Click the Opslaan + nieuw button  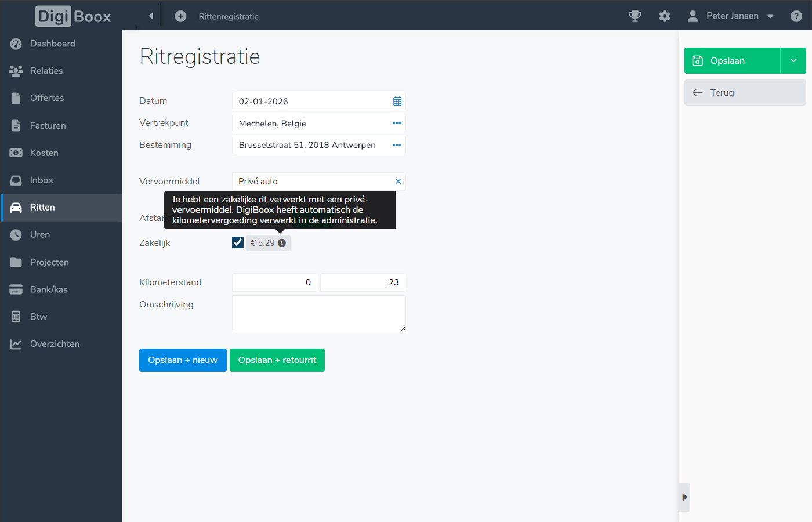pos(183,360)
